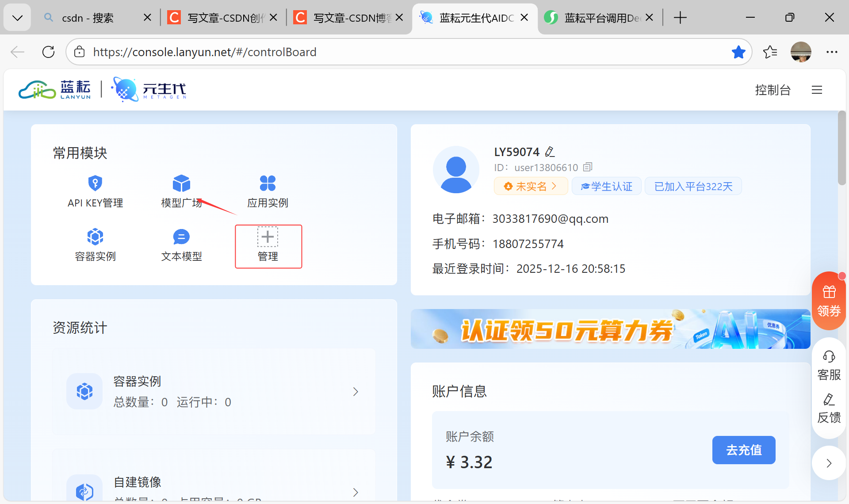Expand the 容器实例 resource statistics arrow
849x504 pixels.
(x=356, y=392)
